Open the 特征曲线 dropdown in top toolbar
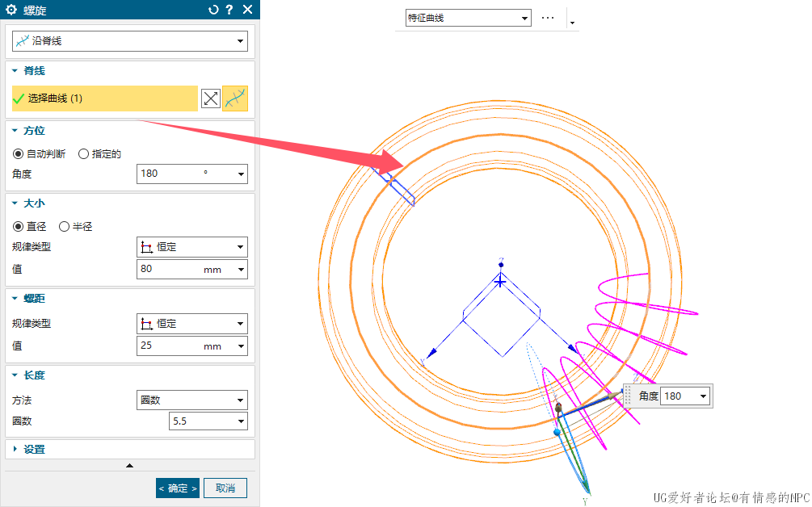 pos(468,18)
